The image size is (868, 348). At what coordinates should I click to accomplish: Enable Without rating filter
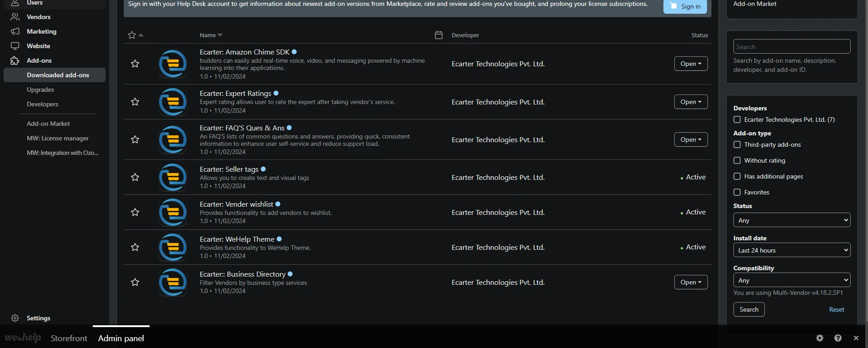click(737, 160)
